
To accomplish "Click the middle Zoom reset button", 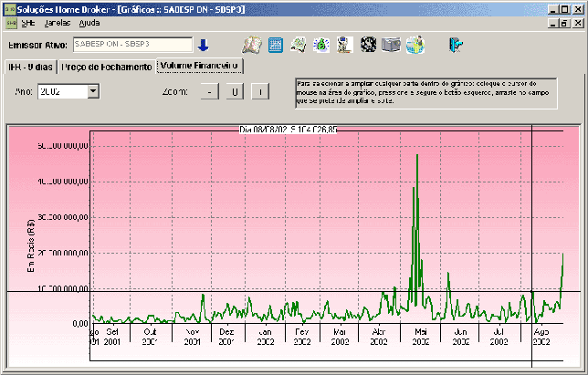I will pos(235,92).
